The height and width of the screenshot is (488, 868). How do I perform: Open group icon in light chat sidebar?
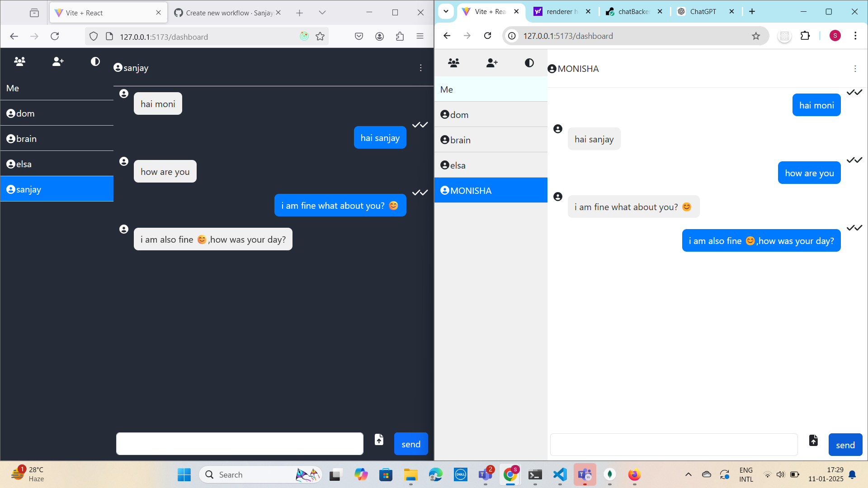point(453,63)
